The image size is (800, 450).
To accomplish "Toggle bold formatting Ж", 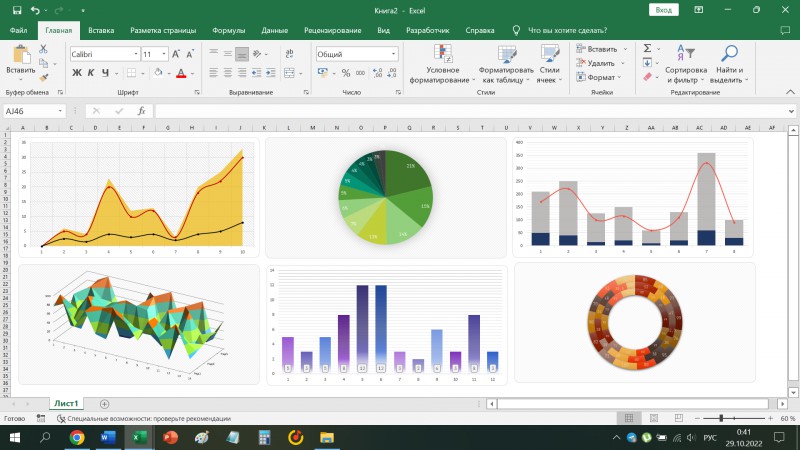I will 77,73.
